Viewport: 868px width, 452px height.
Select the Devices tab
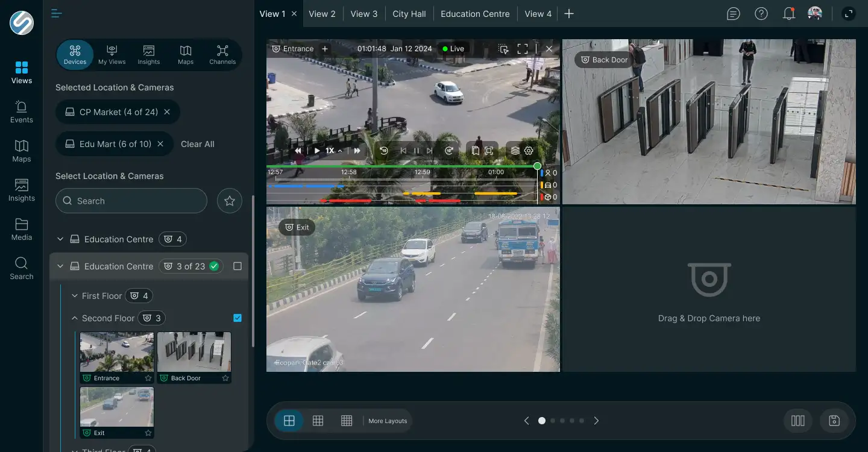click(x=75, y=55)
